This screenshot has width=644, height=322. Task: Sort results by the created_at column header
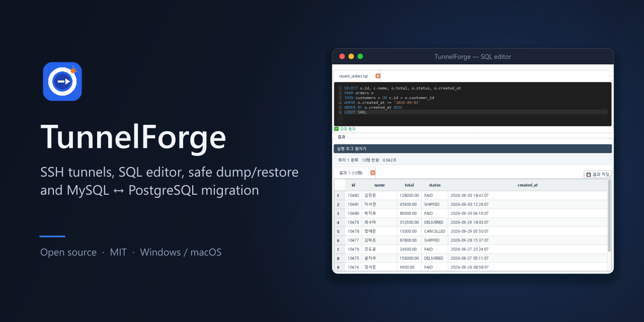(x=527, y=185)
